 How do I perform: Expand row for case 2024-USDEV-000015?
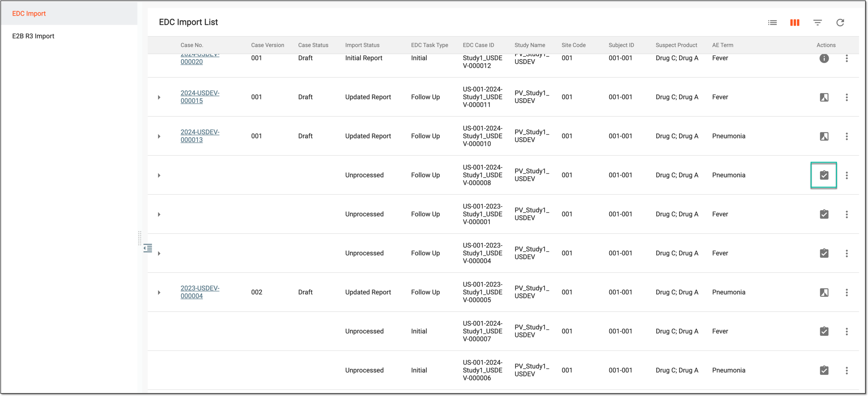click(x=159, y=98)
